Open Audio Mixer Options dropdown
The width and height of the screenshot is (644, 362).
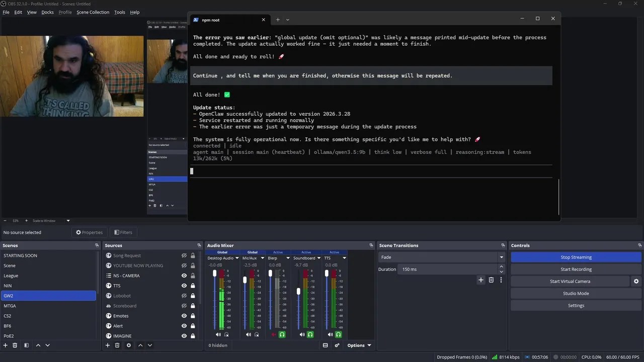pyautogui.click(x=359, y=345)
